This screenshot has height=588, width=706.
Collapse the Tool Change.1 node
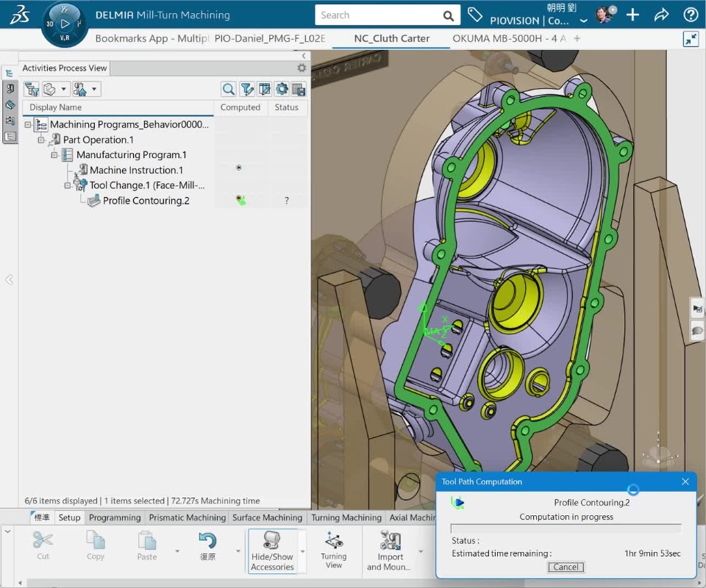pyautogui.click(x=68, y=185)
